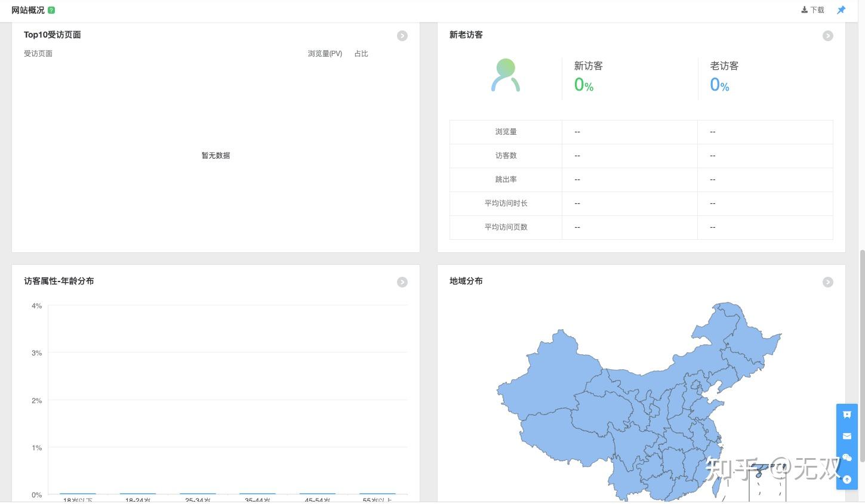Open the WeChat contact icon in the sidebar
Image resolution: width=865 pixels, height=504 pixels.
tap(846, 457)
